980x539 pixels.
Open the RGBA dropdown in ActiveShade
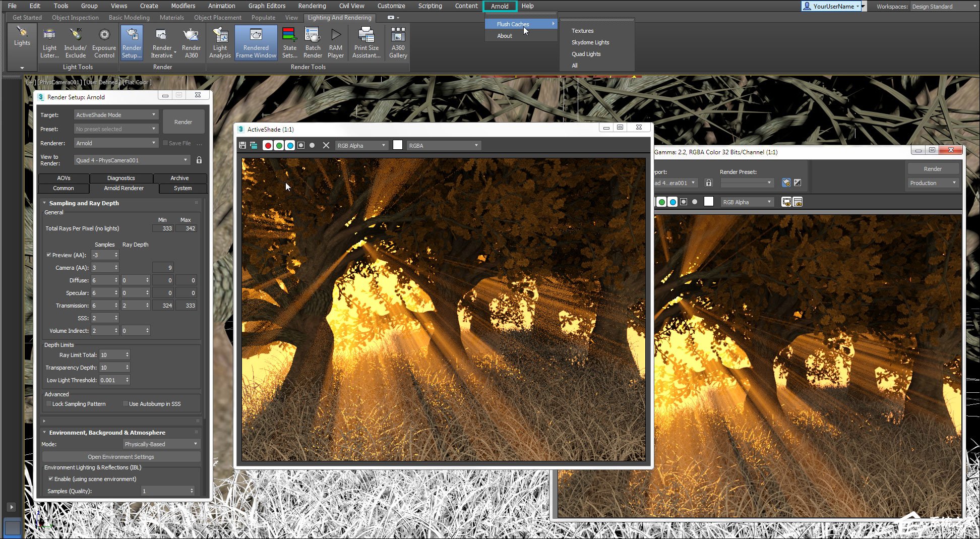(x=444, y=146)
